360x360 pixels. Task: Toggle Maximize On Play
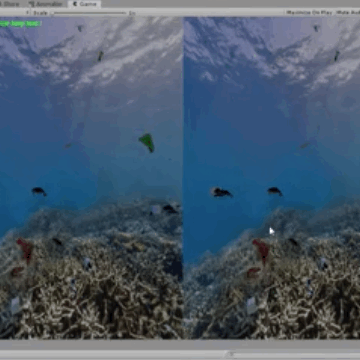309,12
